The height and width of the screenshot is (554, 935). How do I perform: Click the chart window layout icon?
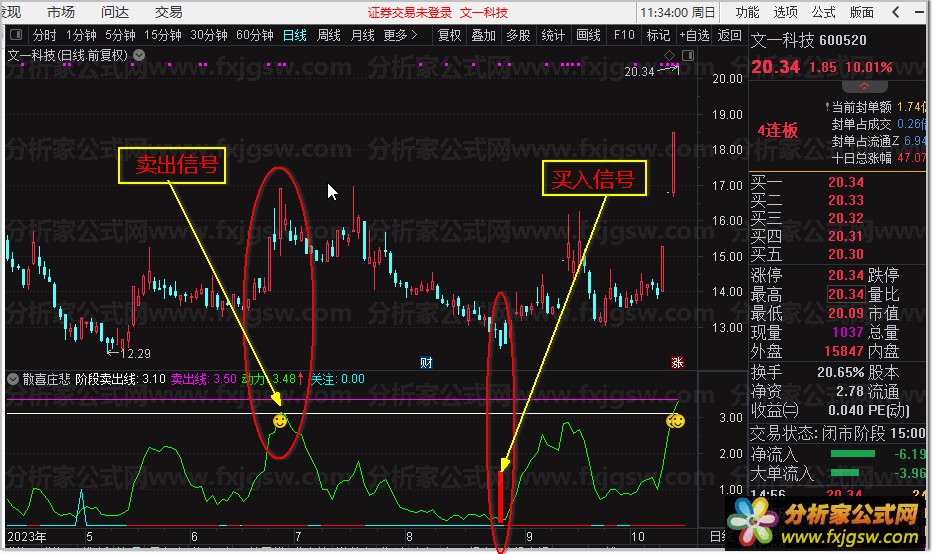click(688, 55)
